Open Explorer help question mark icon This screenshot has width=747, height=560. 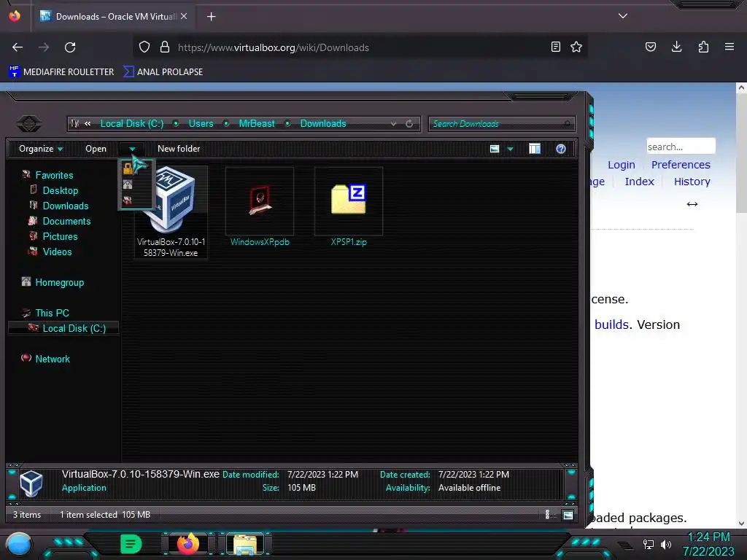click(561, 149)
